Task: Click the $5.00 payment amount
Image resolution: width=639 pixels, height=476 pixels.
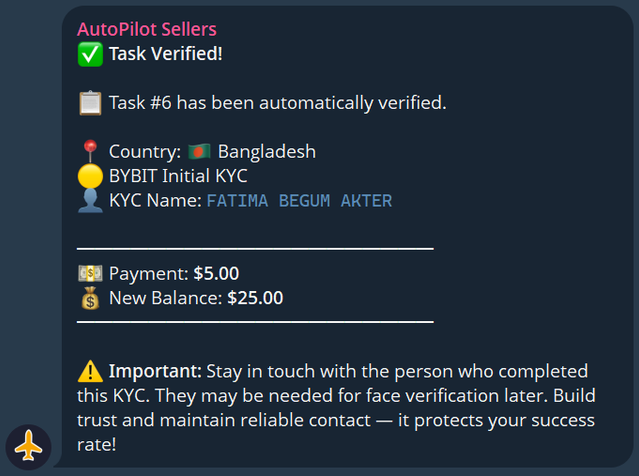Action: (x=216, y=273)
